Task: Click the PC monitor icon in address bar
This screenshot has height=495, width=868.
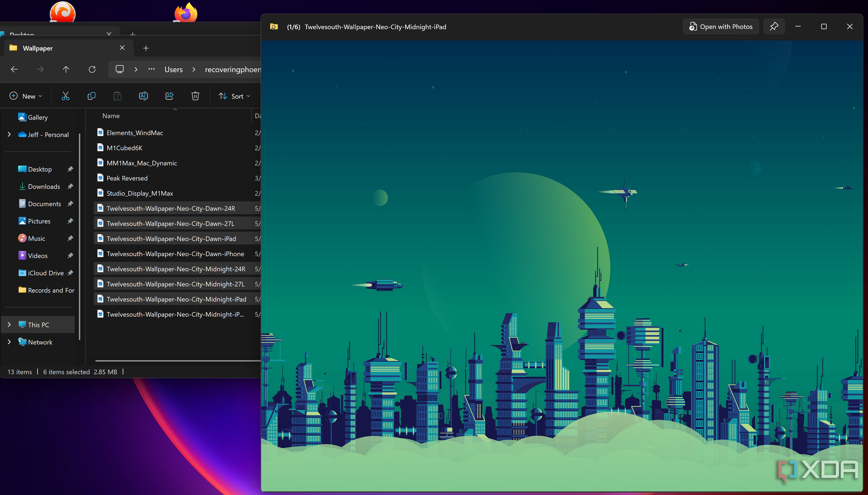Action: click(120, 69)
